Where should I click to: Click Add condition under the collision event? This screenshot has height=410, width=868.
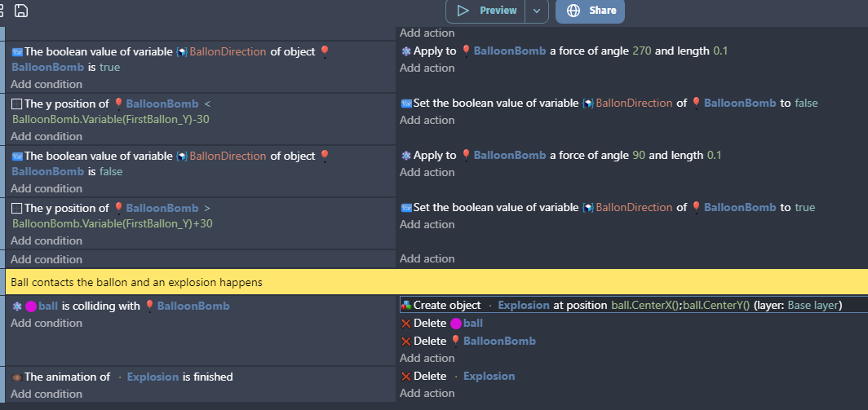click(x=46, y=324)
